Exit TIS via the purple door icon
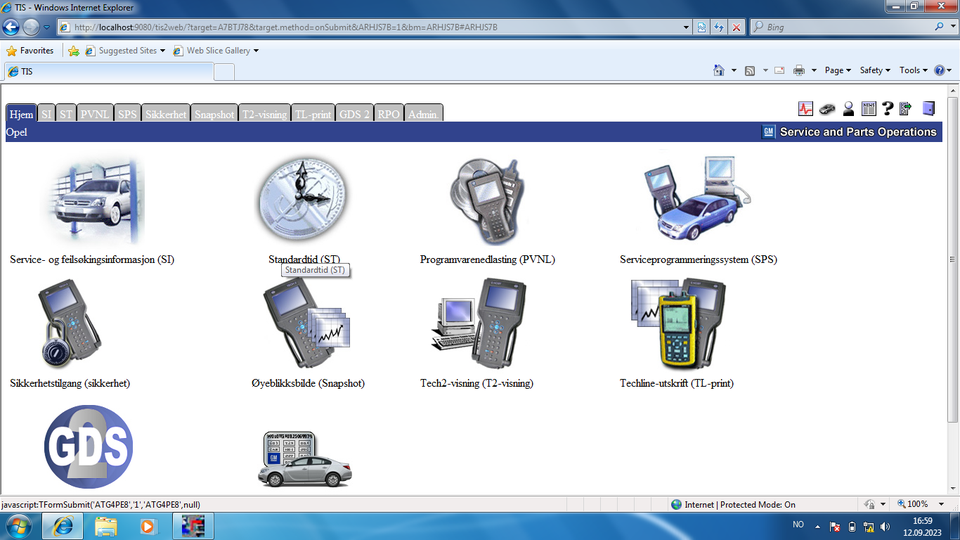 (x=929, y=108)
